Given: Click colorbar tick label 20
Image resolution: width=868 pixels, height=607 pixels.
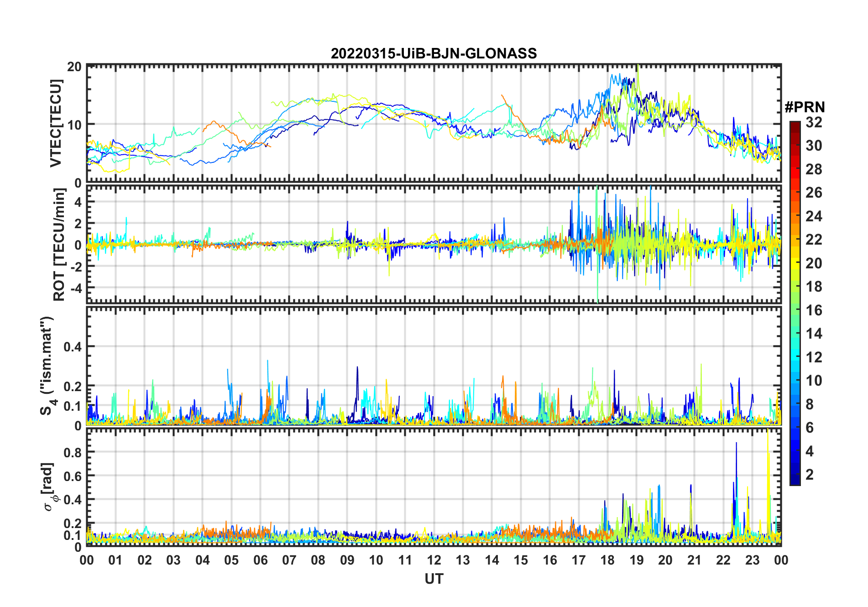Looking at the screenshot, I should click(814, 263).
